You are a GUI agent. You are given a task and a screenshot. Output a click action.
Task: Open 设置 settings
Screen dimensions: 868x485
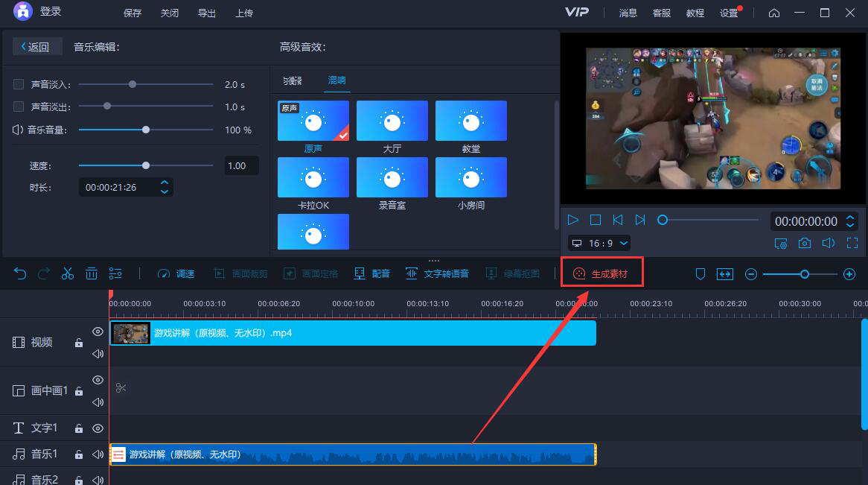729,13
